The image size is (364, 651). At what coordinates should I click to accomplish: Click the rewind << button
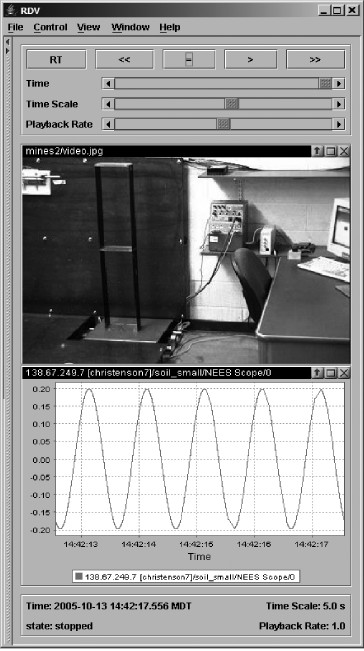click(x=124, y=59)
